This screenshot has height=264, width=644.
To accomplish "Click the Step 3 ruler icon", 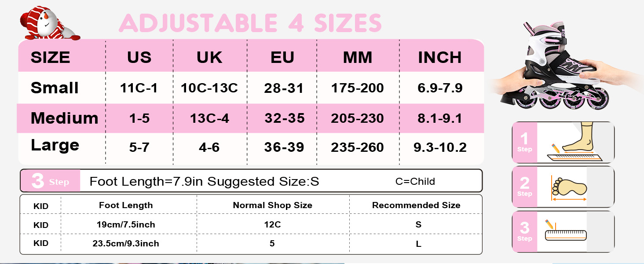I will coord(565,232).
